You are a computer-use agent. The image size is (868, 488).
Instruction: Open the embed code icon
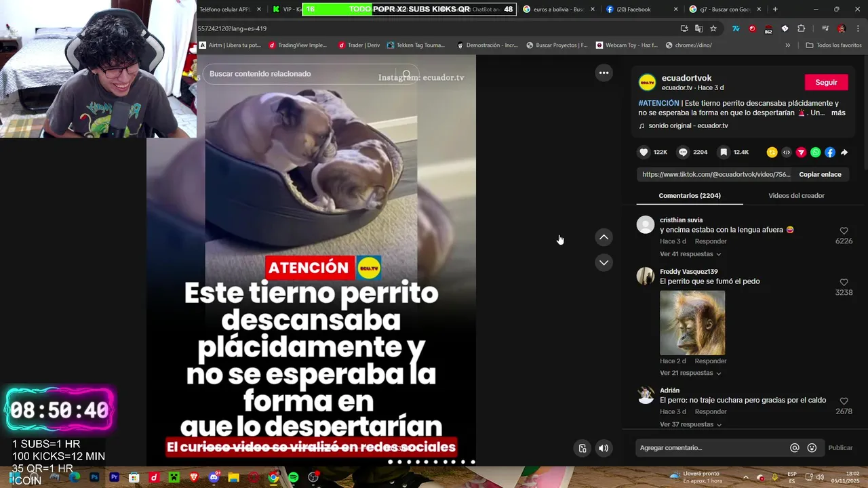coord(787,152)
